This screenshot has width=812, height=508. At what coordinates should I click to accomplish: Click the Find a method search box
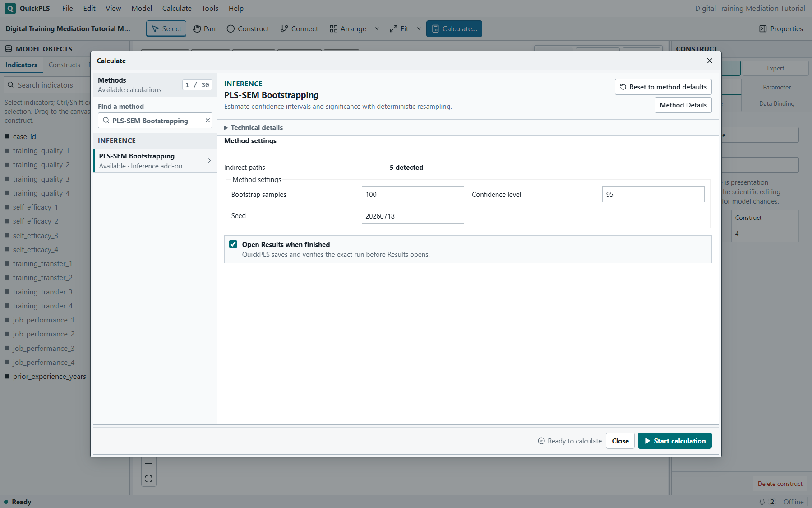pos(155,121)
